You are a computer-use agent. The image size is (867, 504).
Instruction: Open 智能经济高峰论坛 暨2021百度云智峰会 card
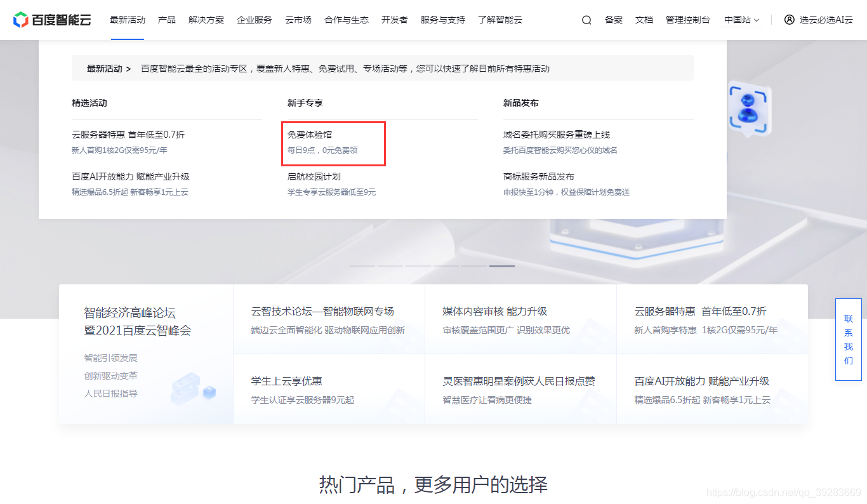tap(146, 354)
